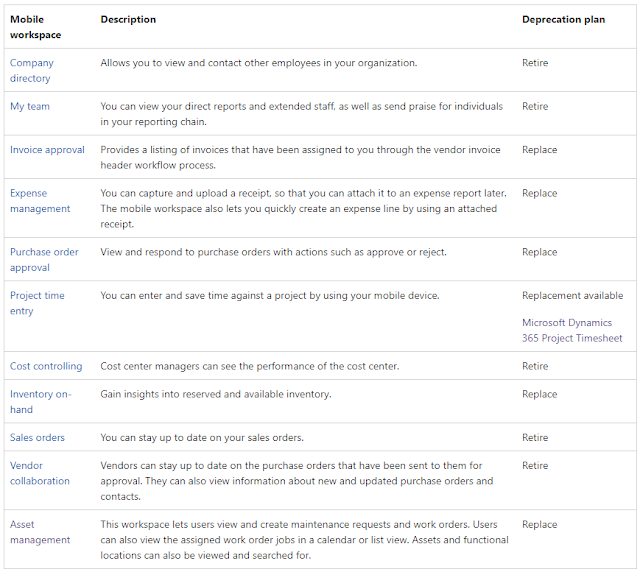Select the Inventory on-hand link

(40, 401)
